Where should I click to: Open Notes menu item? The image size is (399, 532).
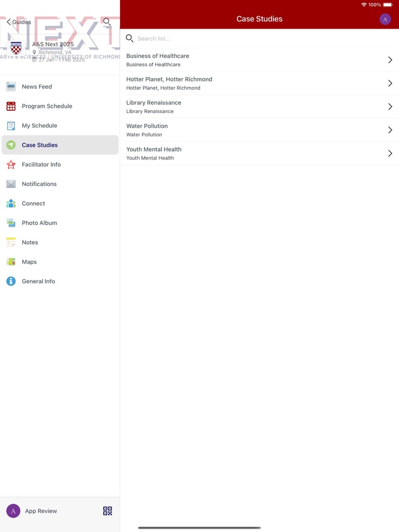pyautogui.click(x=60, y=242)
